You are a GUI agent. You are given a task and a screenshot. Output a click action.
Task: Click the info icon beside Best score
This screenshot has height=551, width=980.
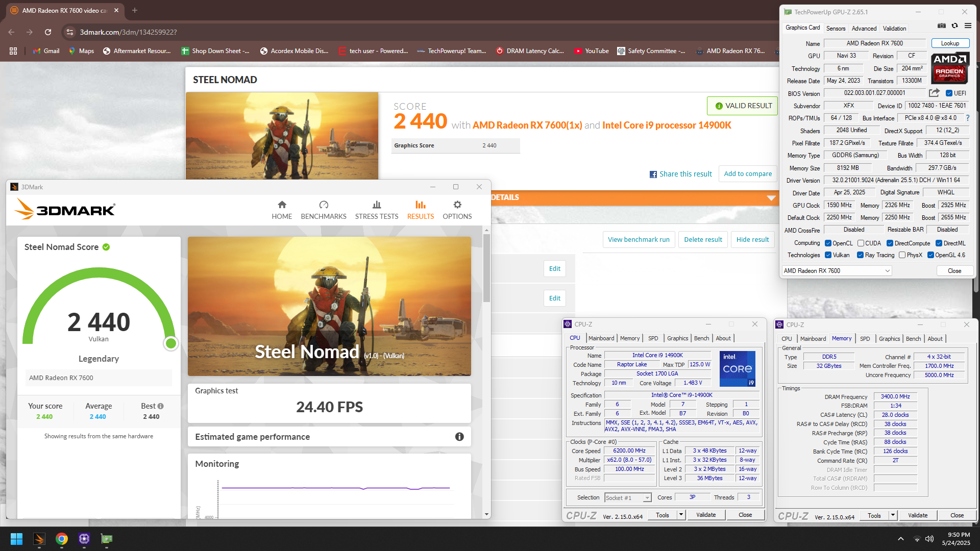[161, 406]
